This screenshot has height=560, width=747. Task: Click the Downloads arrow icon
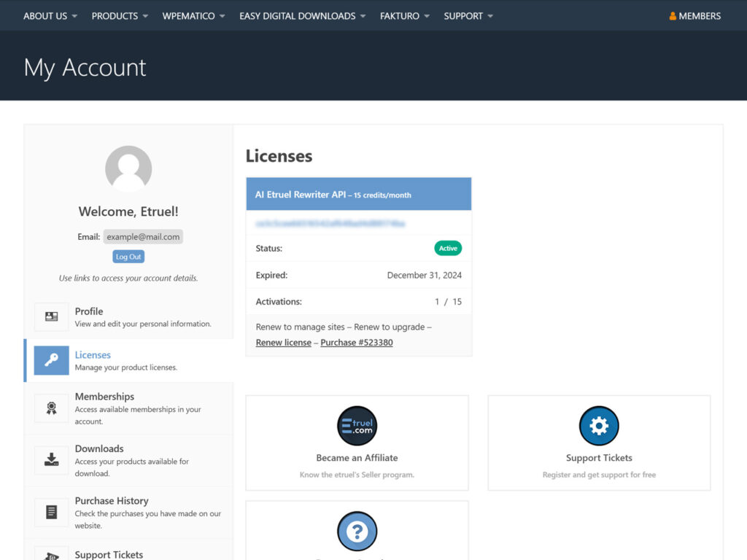[51, 460]
